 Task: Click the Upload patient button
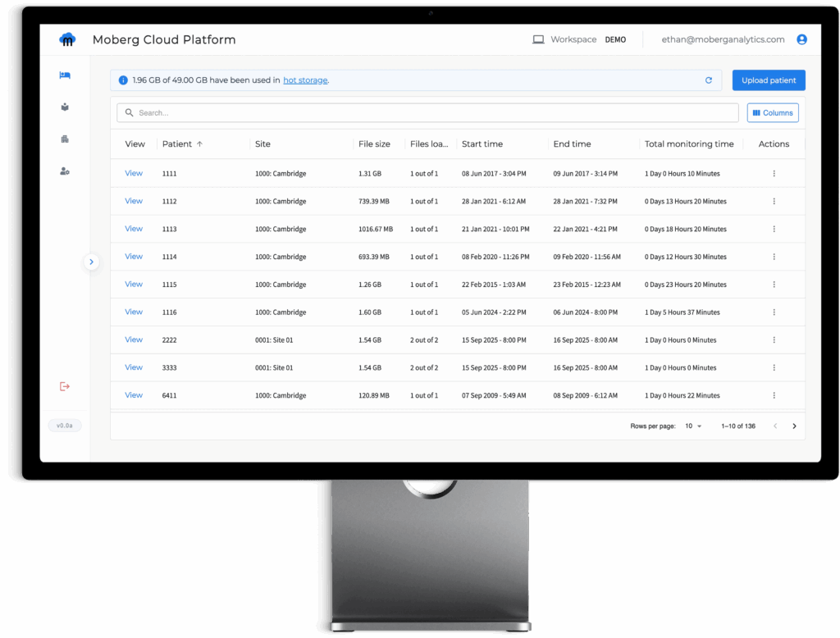tap(768, 80)
